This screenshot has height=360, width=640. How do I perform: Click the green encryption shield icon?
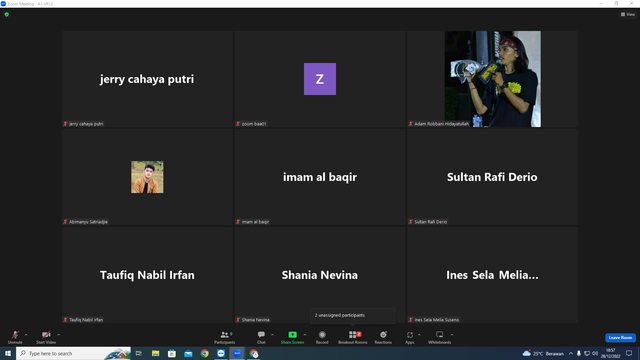point(7,14)
